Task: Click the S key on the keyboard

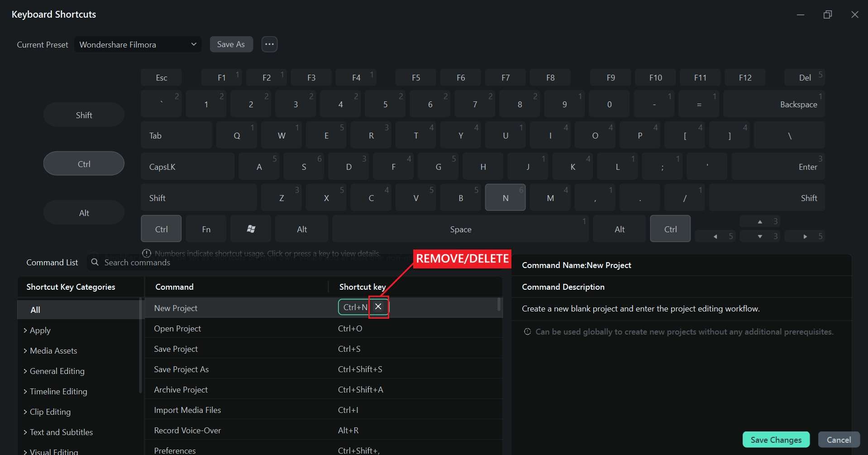Action: point(304,166)
